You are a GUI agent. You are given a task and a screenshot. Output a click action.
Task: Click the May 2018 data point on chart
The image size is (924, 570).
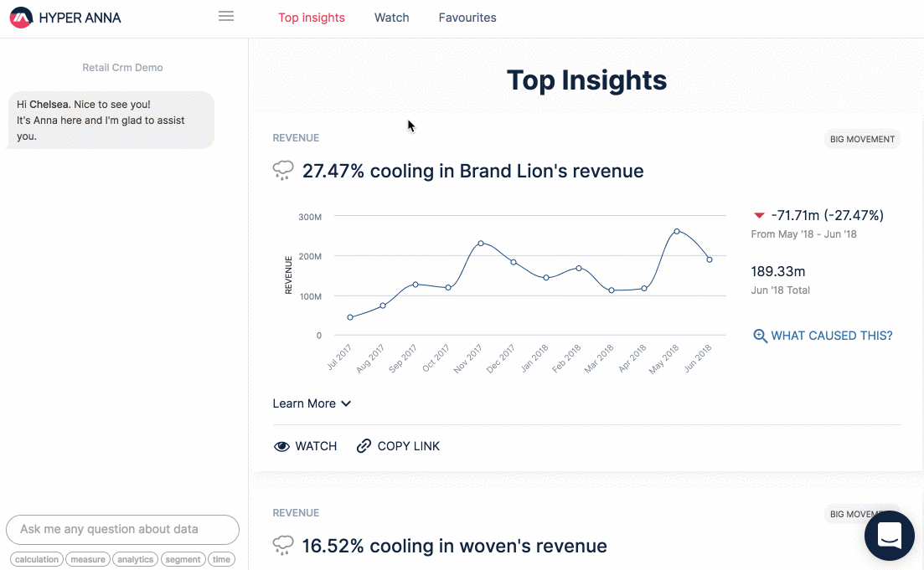[677, 231]
